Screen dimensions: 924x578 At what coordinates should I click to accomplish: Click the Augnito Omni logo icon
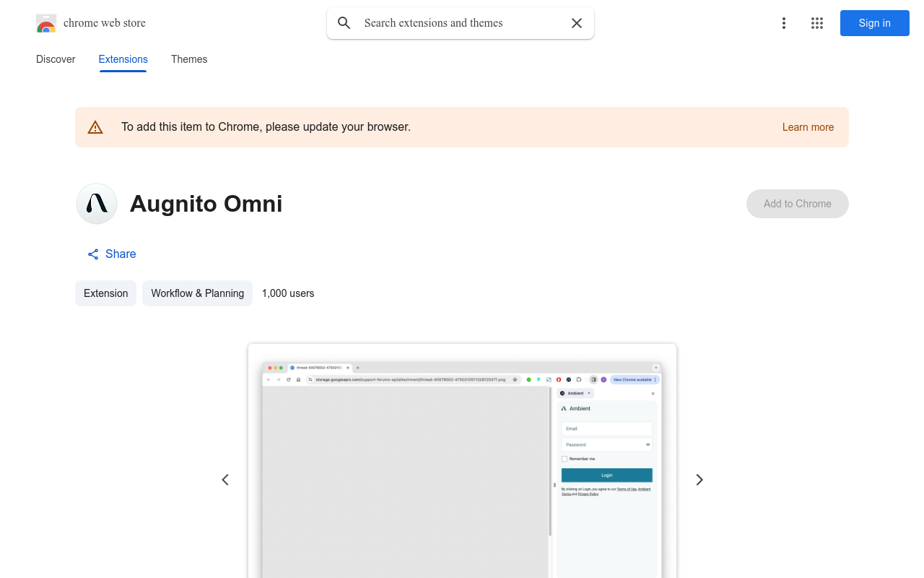97,204
